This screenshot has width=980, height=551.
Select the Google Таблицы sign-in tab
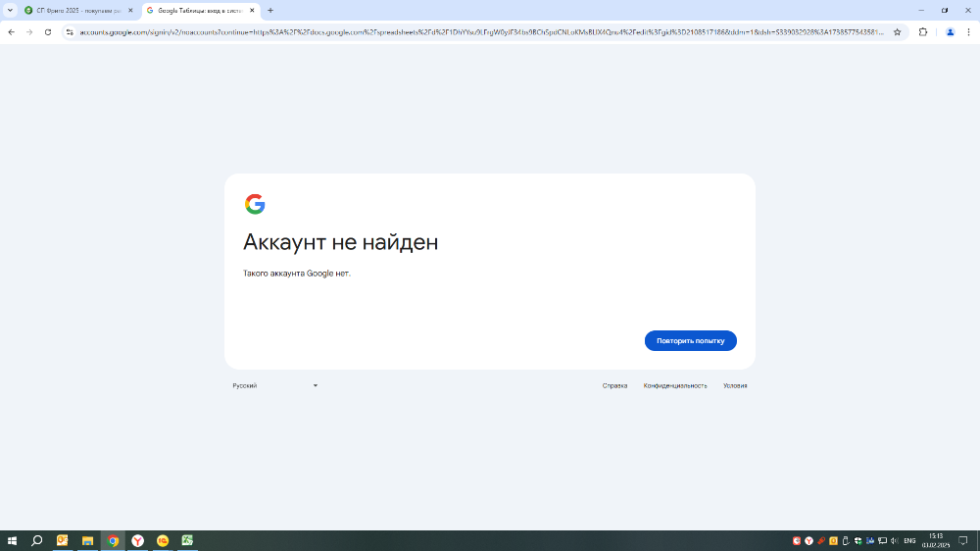(x=201, y=11)
